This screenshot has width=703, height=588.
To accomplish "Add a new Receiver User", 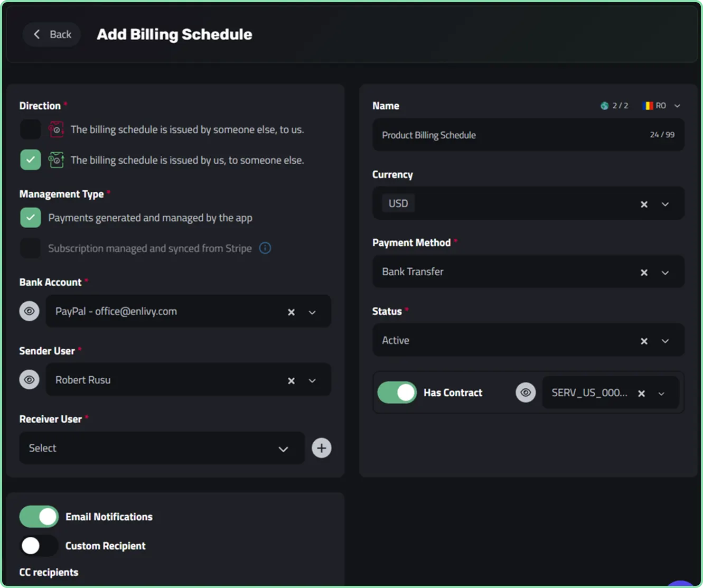I will click(x=322, y=448).
